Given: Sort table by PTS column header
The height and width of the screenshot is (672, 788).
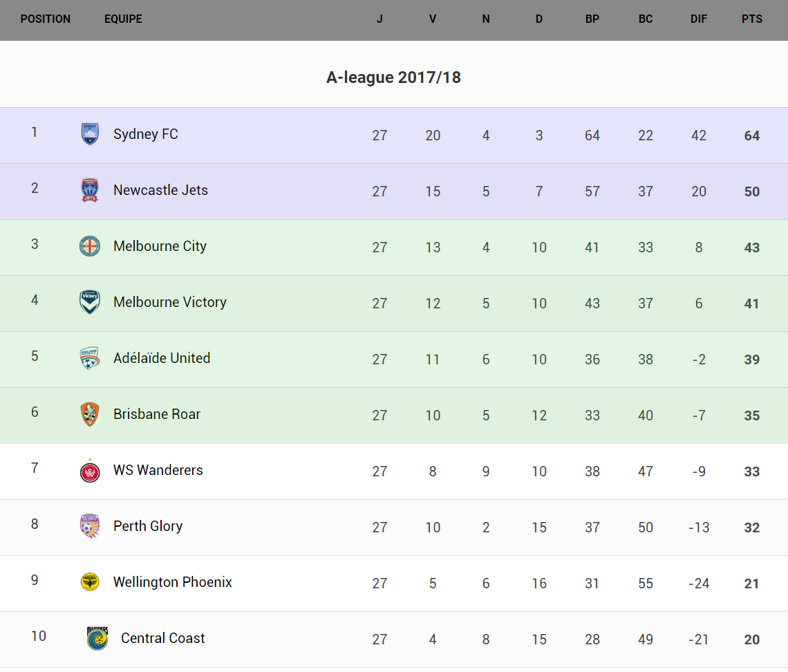Looking at the screenshot, I should 752,19.
